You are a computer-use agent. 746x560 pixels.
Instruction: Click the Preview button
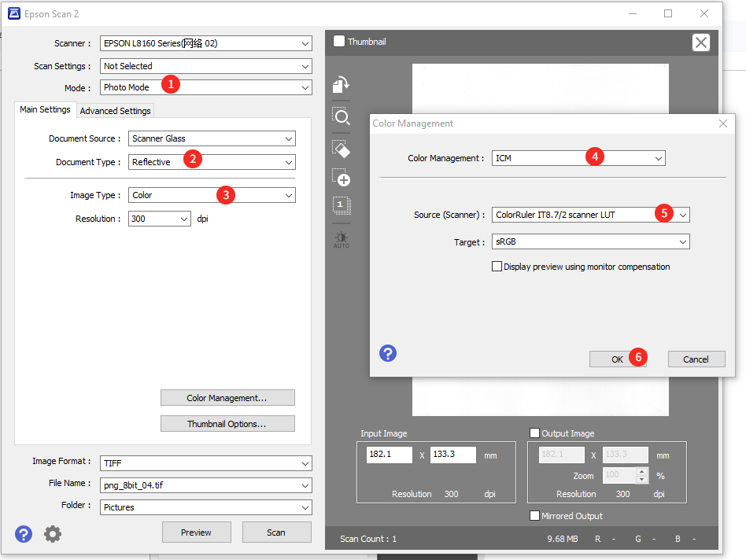point(197,532)
